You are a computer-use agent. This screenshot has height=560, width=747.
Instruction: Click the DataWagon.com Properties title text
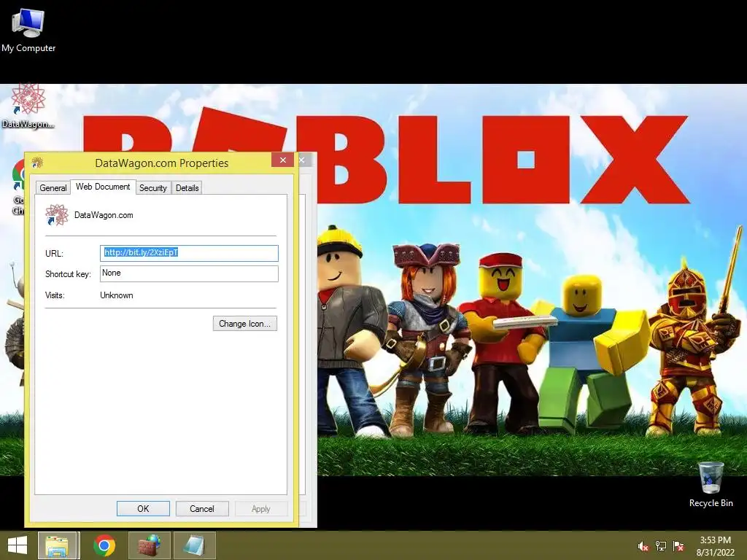(161, 163)
